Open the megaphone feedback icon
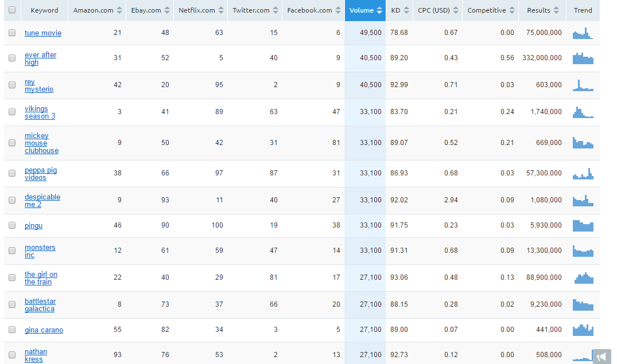The width and height of the screenshot is (617, 364). (602, 357)
